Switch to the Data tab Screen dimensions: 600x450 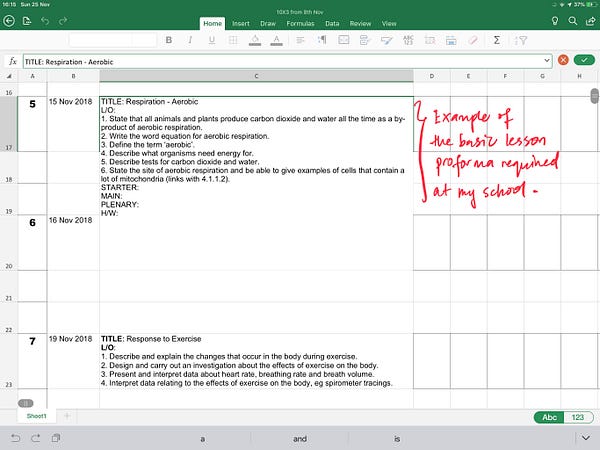[x=332, y=23]
